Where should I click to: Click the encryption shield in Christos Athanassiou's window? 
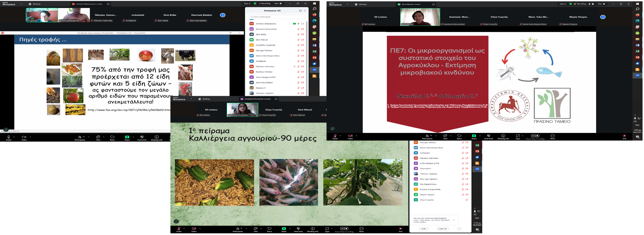pyautogui.click(x=255, y=4)
